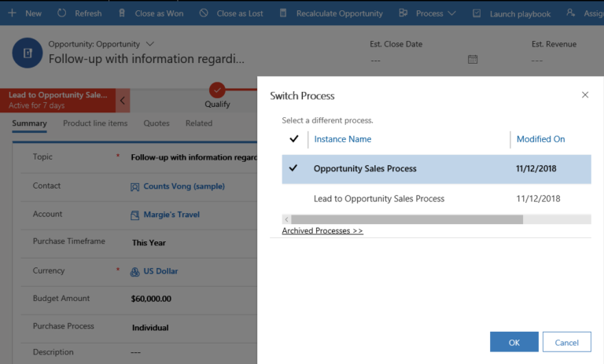Click the Close as Lost icon
This screenshot has height=364, width=604.
(204, 13)
